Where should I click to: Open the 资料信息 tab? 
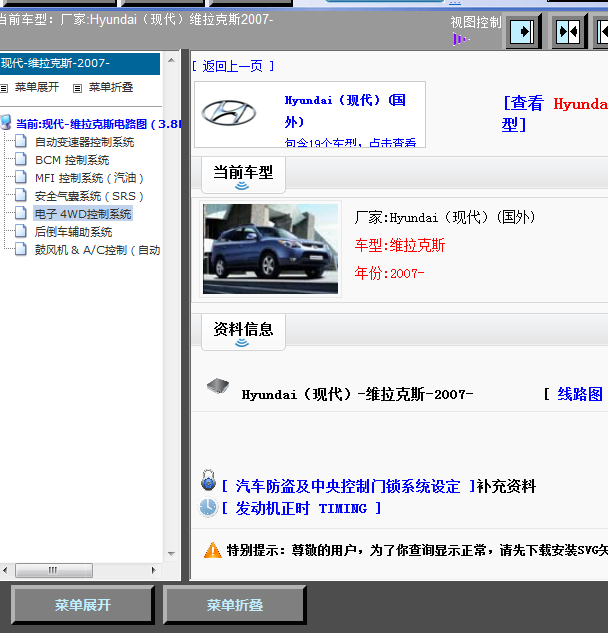pyautogui.click(x=243, y=332)
